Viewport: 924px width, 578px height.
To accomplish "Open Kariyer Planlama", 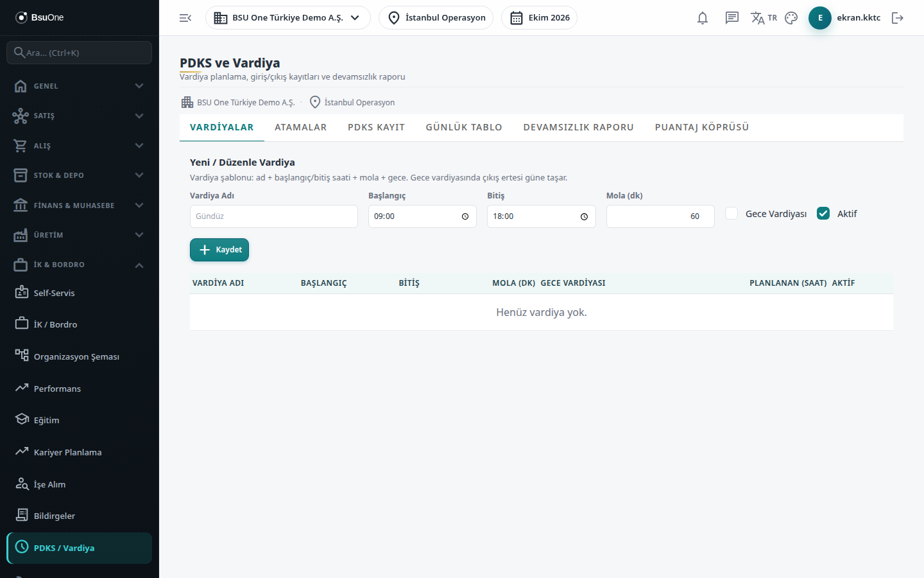I will tap(79, 452).
